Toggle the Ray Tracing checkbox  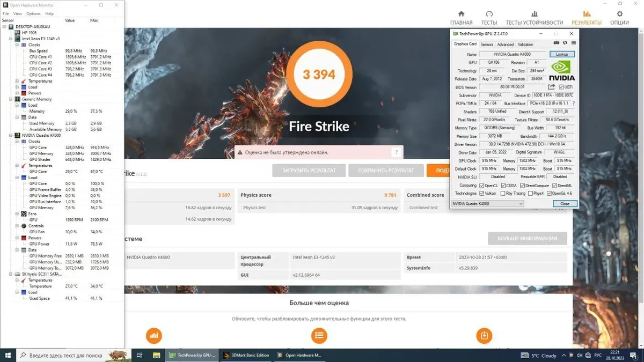(x=502, y=194)
